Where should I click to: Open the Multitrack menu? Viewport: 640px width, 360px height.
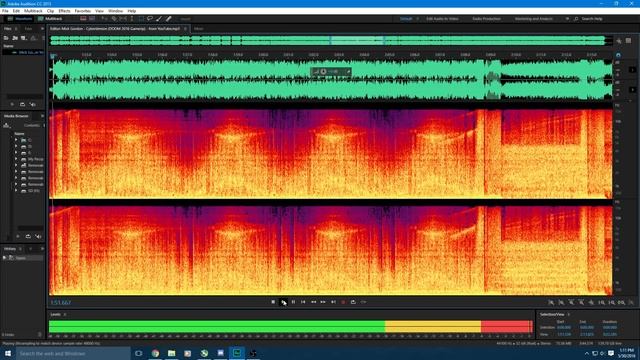click(33, 11)
